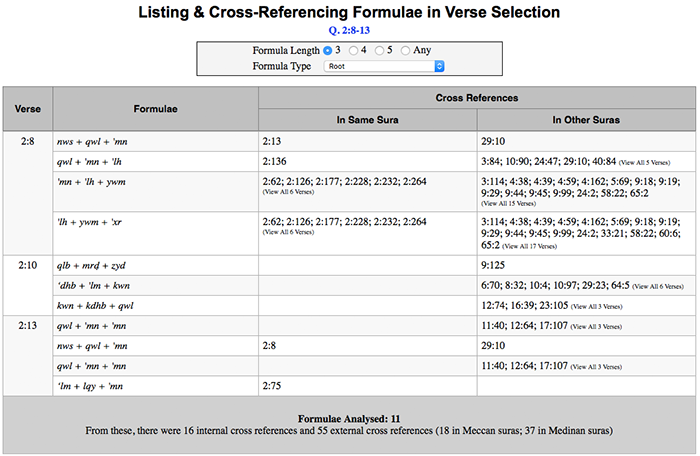Click cross reference 9:125 for qlb + mrḍ + zyd
Viewport: 700px width, 456px height.
493,265
